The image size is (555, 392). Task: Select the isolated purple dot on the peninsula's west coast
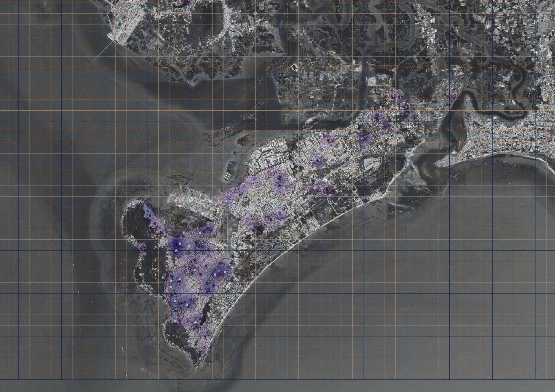pos(141,249)
